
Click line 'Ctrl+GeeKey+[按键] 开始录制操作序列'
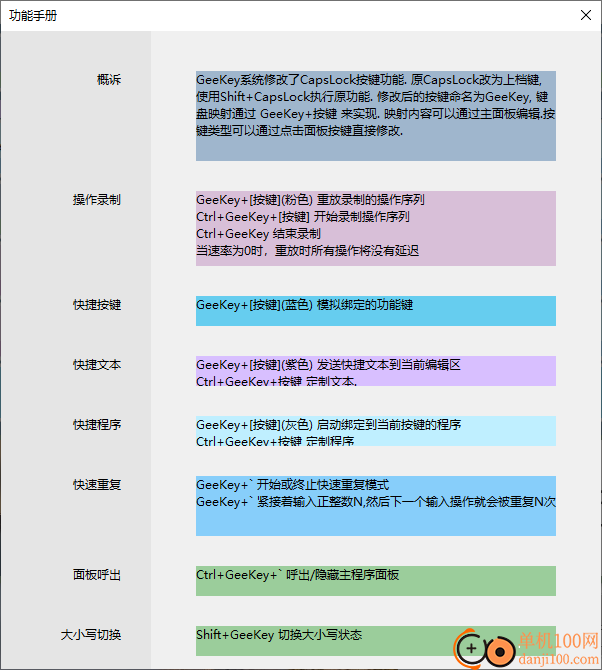(x=302, y=217)
